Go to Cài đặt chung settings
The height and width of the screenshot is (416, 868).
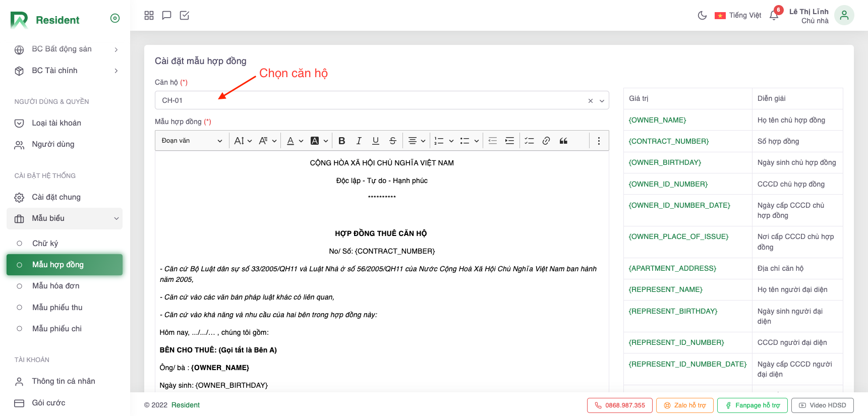pyautogui.click(x=56, y=197)
